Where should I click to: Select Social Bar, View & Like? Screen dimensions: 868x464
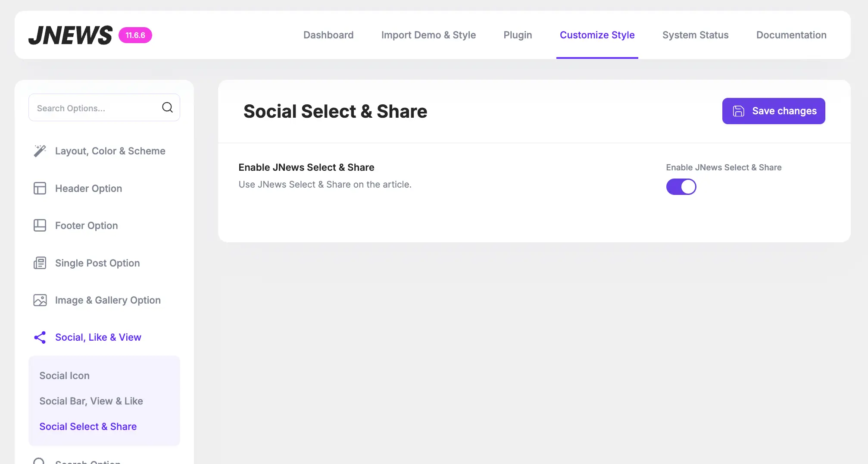pos(91,401)
